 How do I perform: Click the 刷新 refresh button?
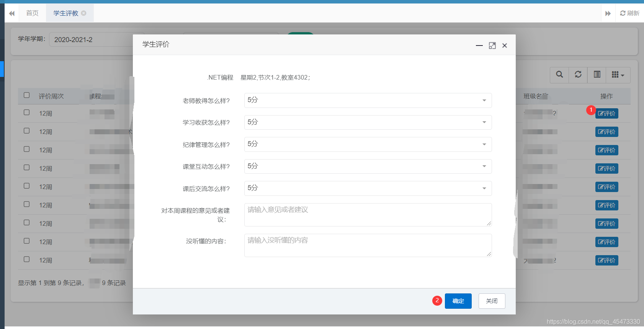coord(630,13)
